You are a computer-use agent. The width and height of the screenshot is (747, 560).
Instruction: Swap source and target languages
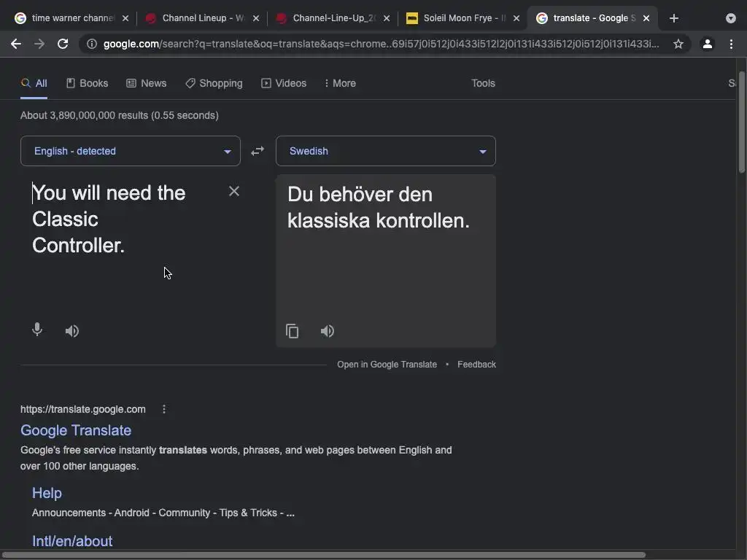[x=258, y=151]
